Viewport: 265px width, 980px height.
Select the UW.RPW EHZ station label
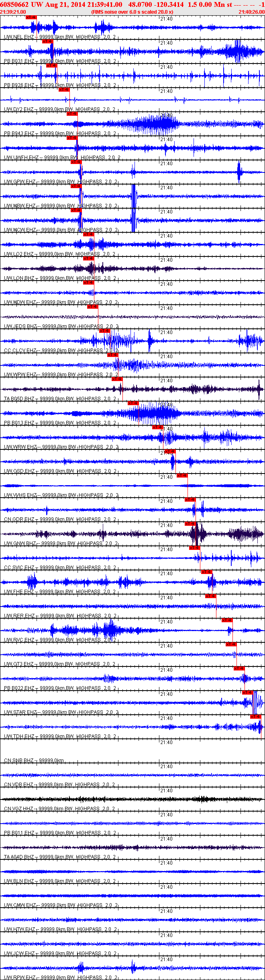[20, 978]
